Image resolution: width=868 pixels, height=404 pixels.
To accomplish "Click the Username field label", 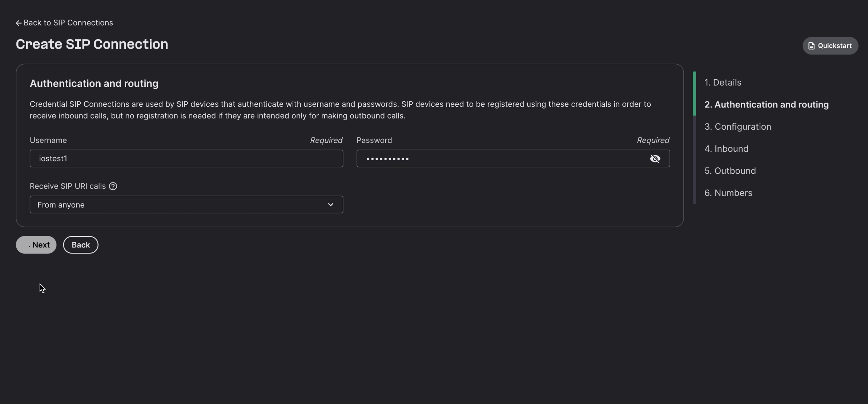I will tap(48, 140).
